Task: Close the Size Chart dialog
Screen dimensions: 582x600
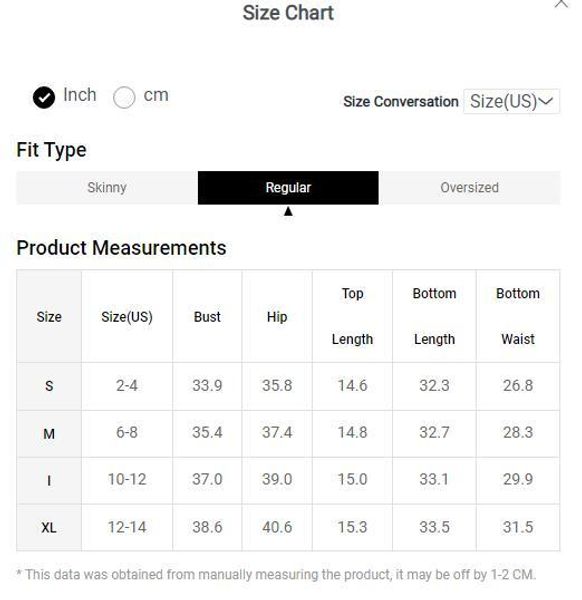Action: pos(561,3)
